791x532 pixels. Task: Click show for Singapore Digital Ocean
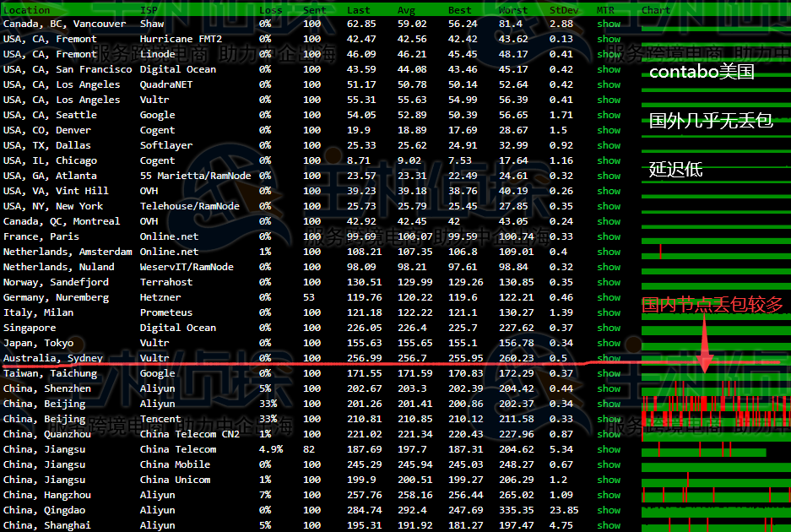pos(608,328)
